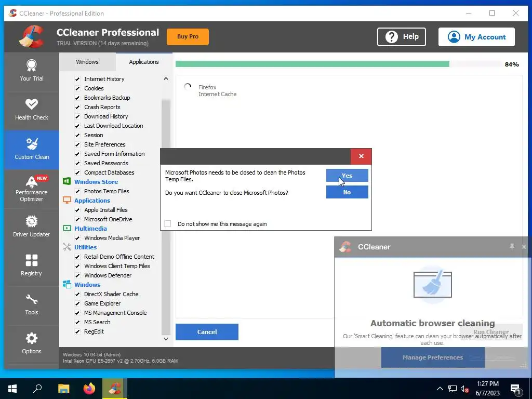Click the MS Management Console label
The height and width of the screenshot is (399, 532).
(115, 313)
